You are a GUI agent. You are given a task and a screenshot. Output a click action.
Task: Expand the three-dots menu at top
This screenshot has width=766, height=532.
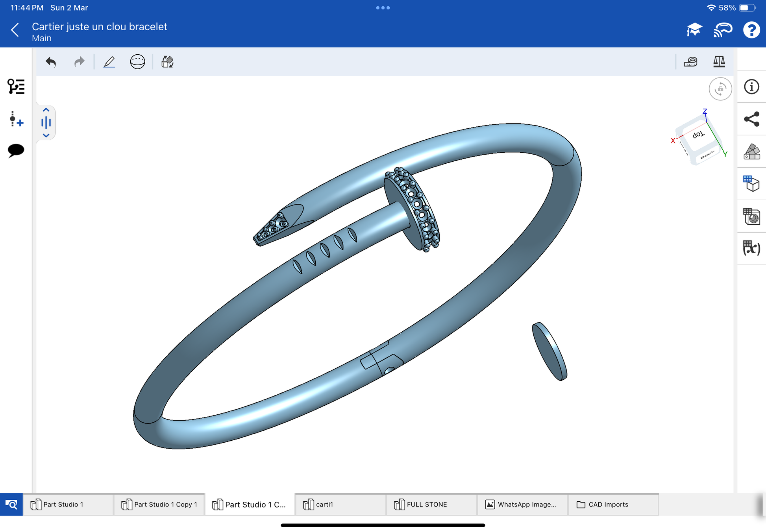point(383,8)
